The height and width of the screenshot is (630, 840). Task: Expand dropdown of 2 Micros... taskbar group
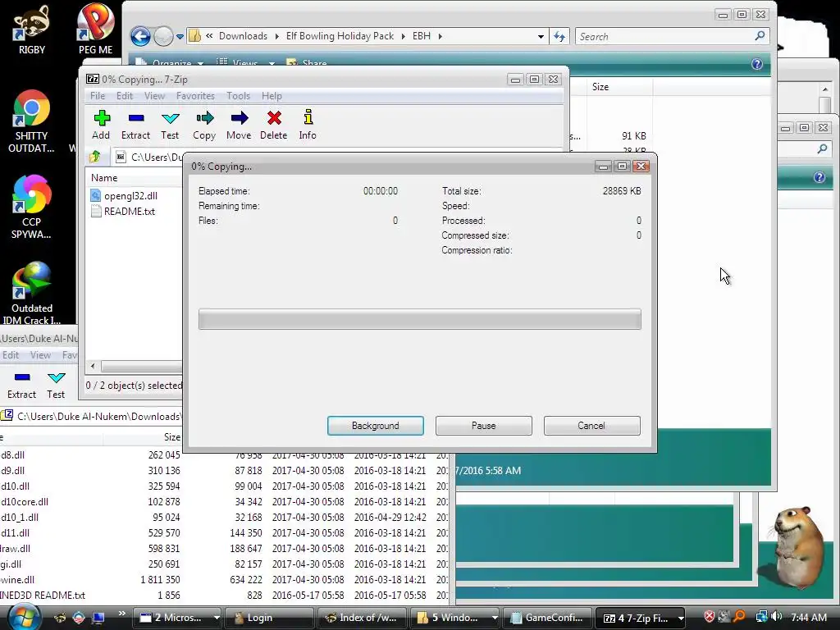tap(217, 618)
